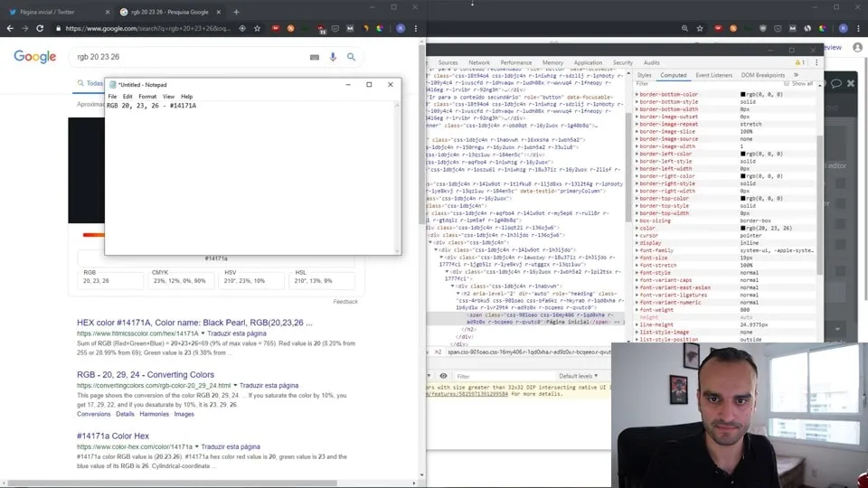This screenshot has width=868, height=488.
Task: Open the colorful color-picker extension in Google window
Action: click(x=380, y=28)
